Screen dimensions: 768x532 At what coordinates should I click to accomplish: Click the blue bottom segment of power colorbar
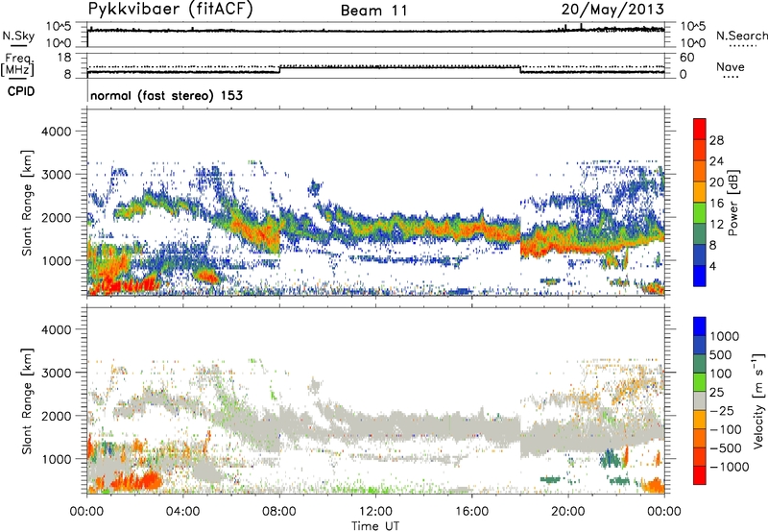click(700, 276)
